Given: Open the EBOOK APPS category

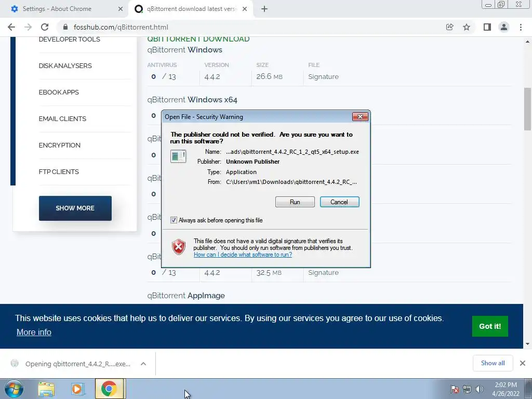Looking at the screenshot, I should point(59,92).
